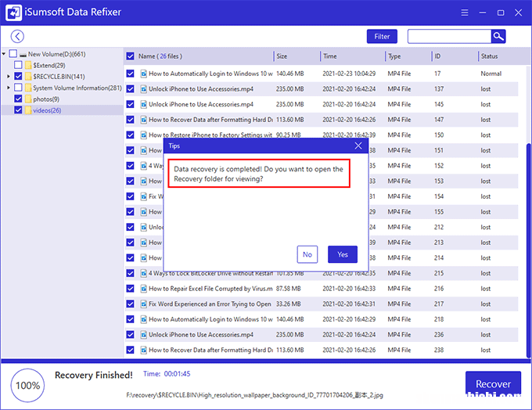The image size is (532, 410).
Task: Uncheck the videos(26) checkbox
Action: (x=18, y=110)
